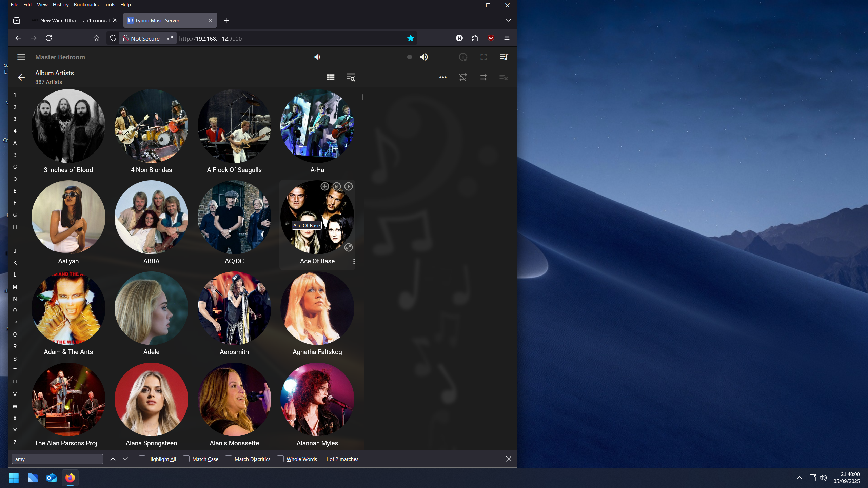Show hidden system tray icons
868x488 pixels.
click(x=799, y=478)
